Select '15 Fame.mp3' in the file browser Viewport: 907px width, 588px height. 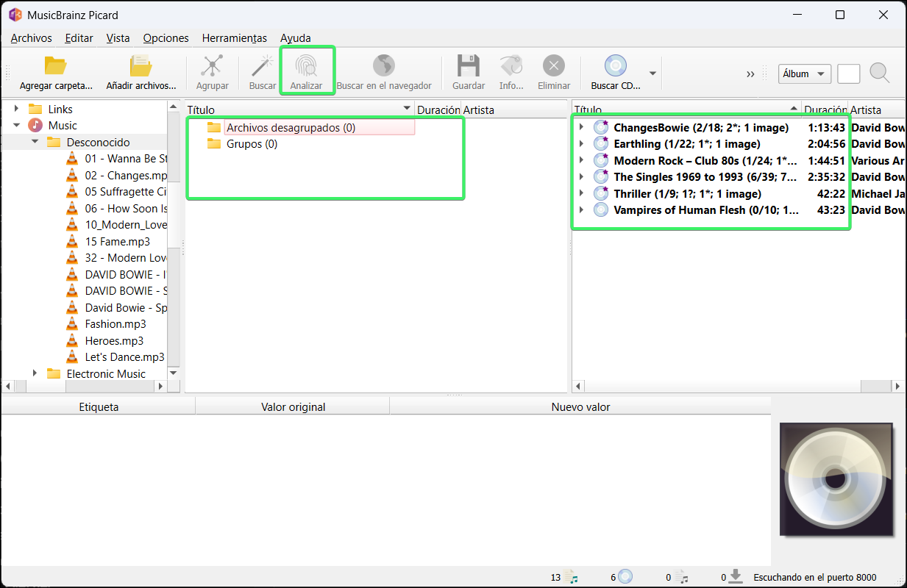[117, 241]
